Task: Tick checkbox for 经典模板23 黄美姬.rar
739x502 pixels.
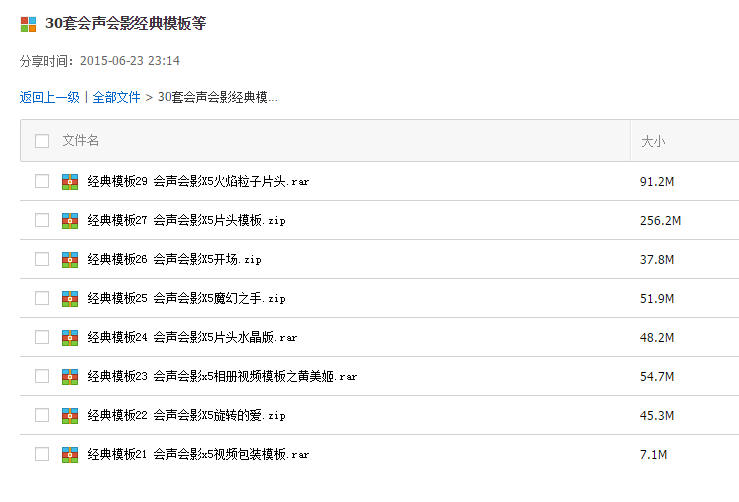Action: (x=42, y=376)
